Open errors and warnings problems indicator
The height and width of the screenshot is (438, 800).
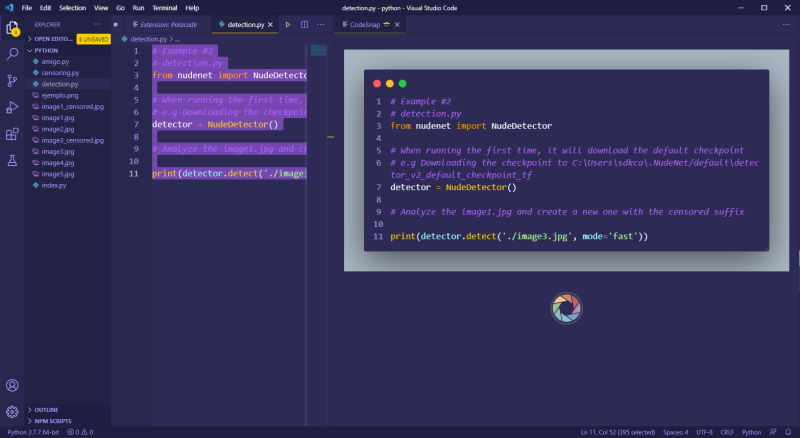(80, 432)
